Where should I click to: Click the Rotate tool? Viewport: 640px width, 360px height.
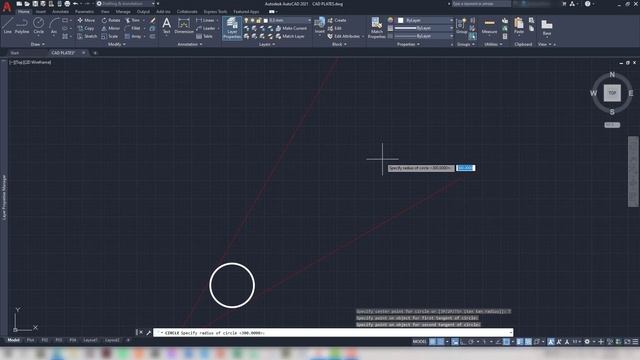pyautogui.click(x=111, y=20)
